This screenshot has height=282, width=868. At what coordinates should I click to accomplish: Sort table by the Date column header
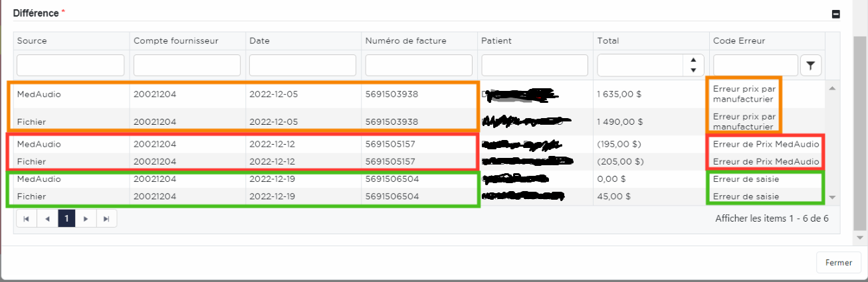(x=259, y=41)
